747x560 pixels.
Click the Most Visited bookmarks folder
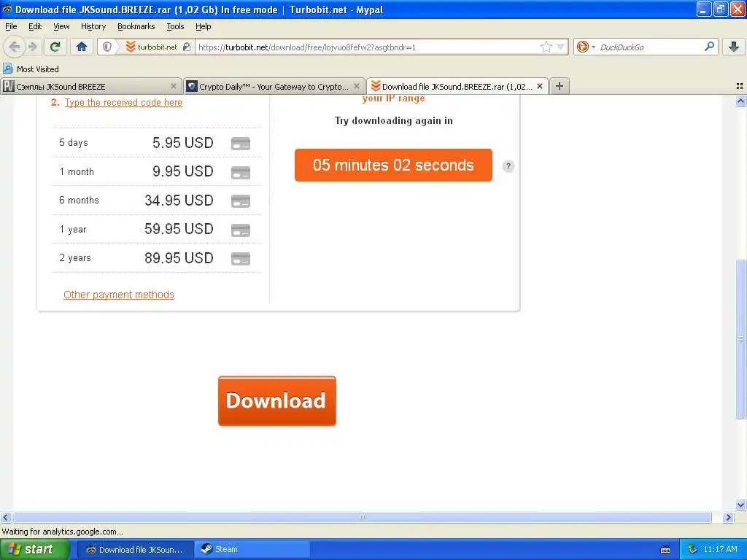31,69
